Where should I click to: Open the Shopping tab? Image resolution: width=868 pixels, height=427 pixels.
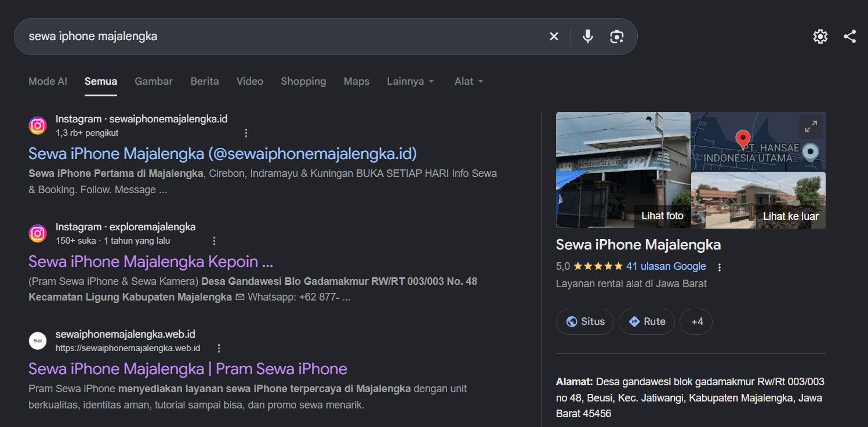click(x=303, y=81)
